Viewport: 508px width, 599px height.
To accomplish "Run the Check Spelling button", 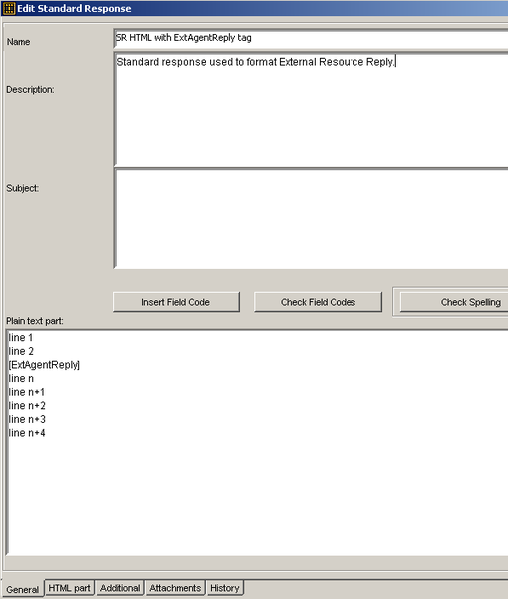I will click(454, 302).
